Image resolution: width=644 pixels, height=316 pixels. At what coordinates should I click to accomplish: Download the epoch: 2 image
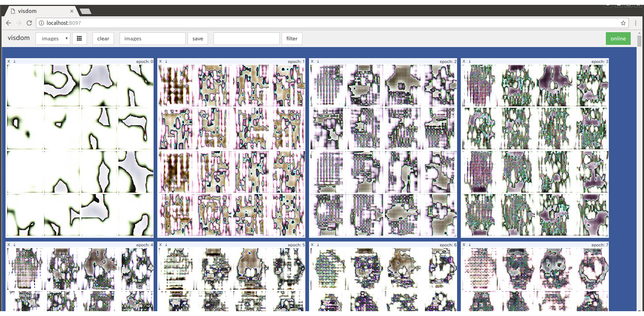coord(318,61)
